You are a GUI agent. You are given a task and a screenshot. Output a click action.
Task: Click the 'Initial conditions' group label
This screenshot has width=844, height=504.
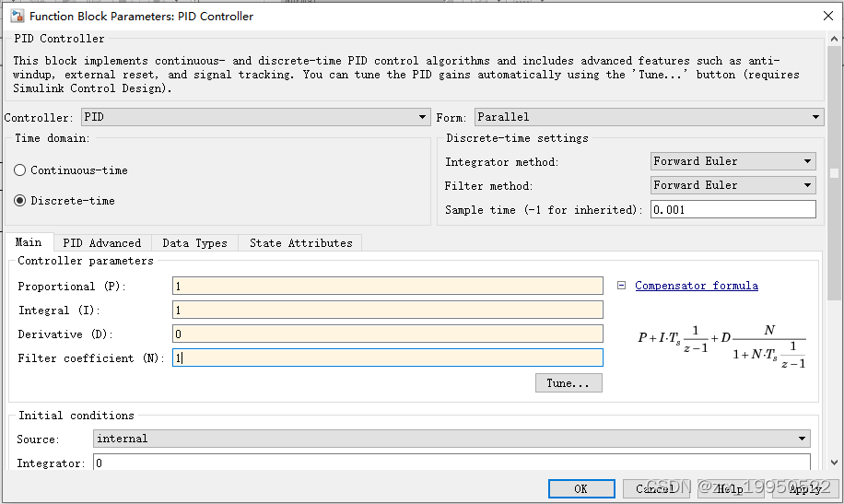(x=76, y=416)
